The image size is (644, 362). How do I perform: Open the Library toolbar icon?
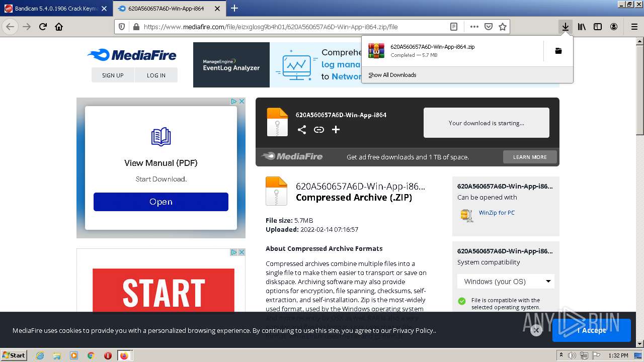pyautogui.click(x=582, y=27)
